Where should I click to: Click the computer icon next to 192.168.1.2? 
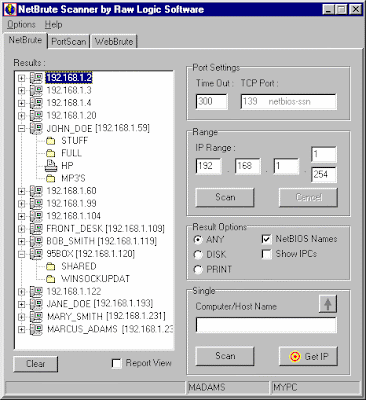coord(36,78)
